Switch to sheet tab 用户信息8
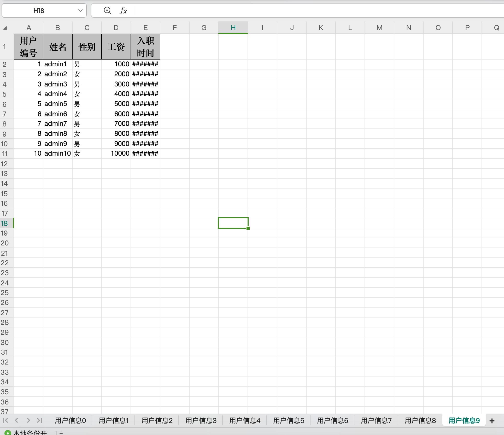504x435 pixels. point(420,420)
